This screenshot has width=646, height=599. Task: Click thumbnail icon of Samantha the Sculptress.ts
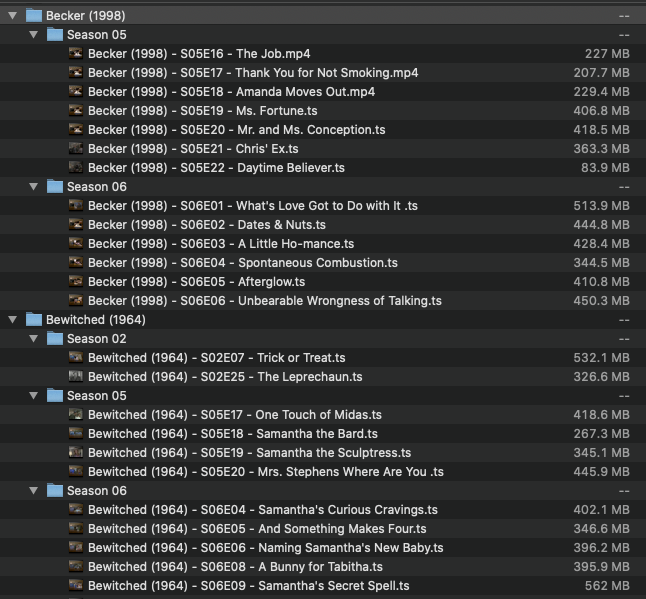coord(76,452)
